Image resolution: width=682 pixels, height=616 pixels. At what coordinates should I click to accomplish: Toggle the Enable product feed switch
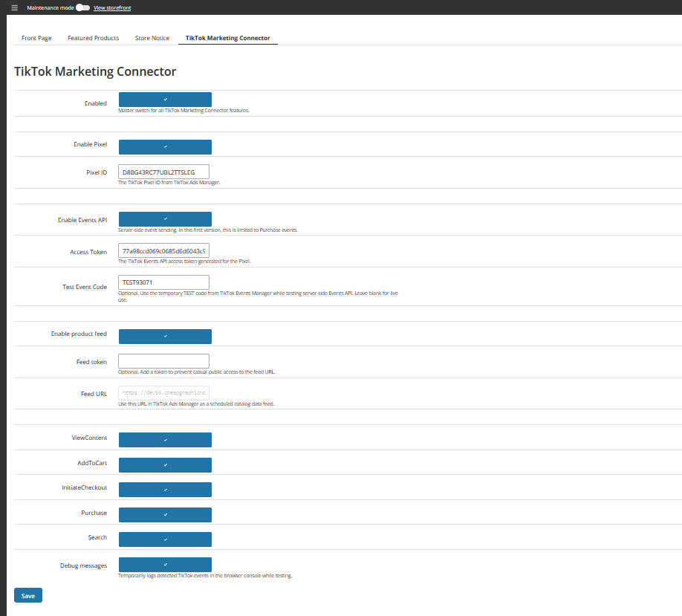[x=165, y=337]
